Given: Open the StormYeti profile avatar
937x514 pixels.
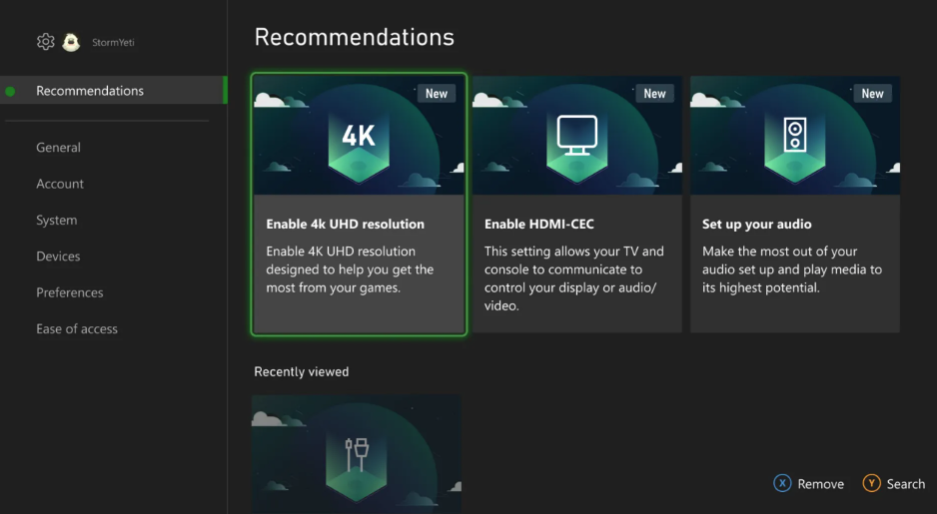Looking at the screenshot, I should (x=71, y=42).
